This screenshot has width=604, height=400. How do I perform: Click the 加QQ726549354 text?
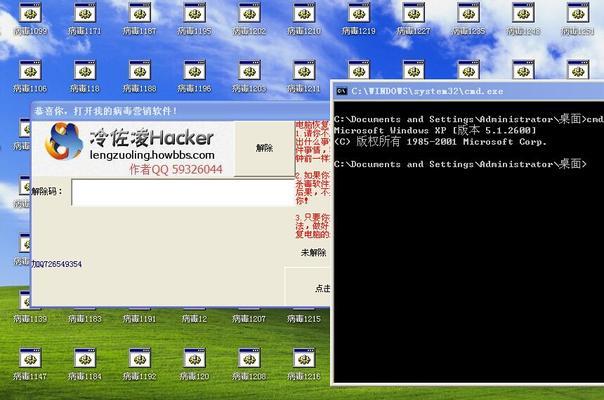coord(57,264)
